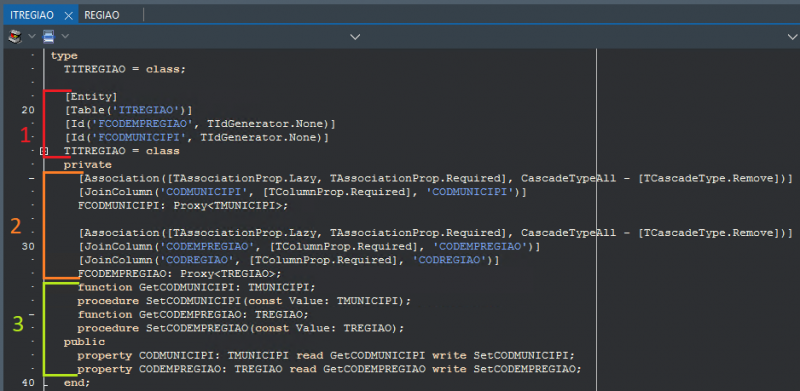This screenshot has width=800, height=391.
Task: Select the ITREGIAO editor tab
Action: pyautogui.click(x=32, y=15)
